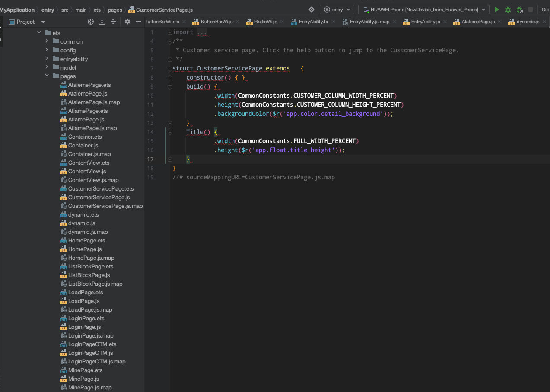Click the Run entry green play icon

[497, 10]
